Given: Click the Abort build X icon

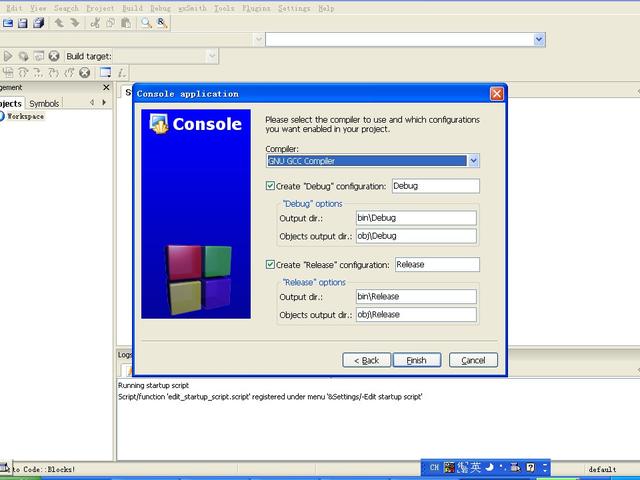Looking at the screenshot, I should pyautogui.click(x=54, y=56).
